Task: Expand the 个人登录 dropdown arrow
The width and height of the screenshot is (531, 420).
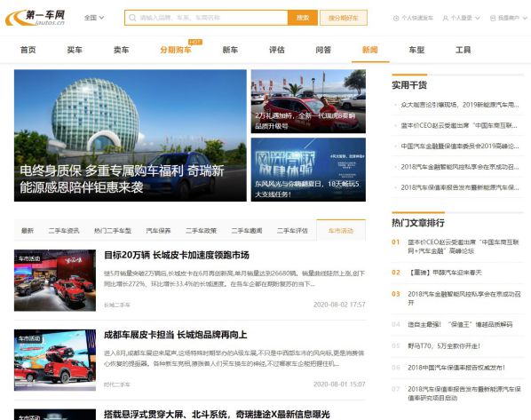Action: (x=478, y=18)
